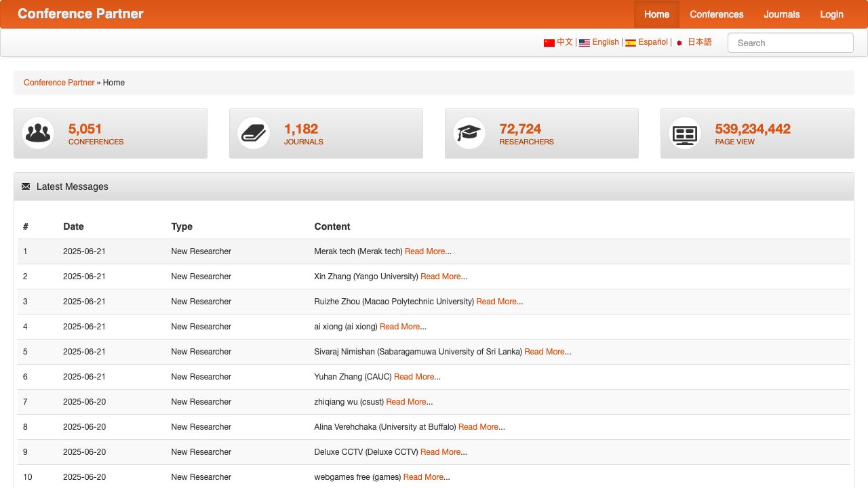
Task: Click the page view monitor icon
Action: [684, 134]
